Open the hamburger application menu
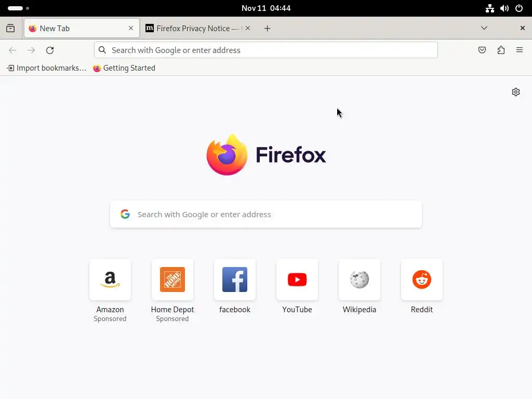 point(520,50)
